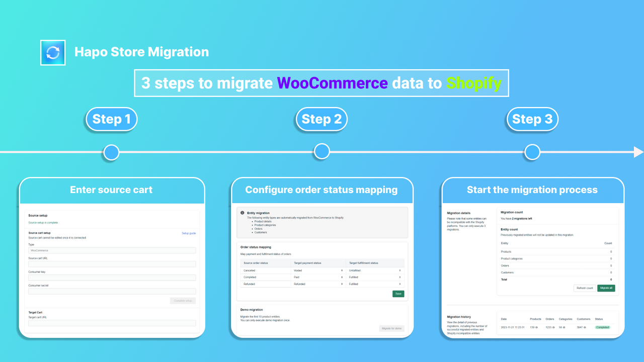The image size is (644, 362).
Task: Click the Orders row in Entity count
Action: (557, 265)
